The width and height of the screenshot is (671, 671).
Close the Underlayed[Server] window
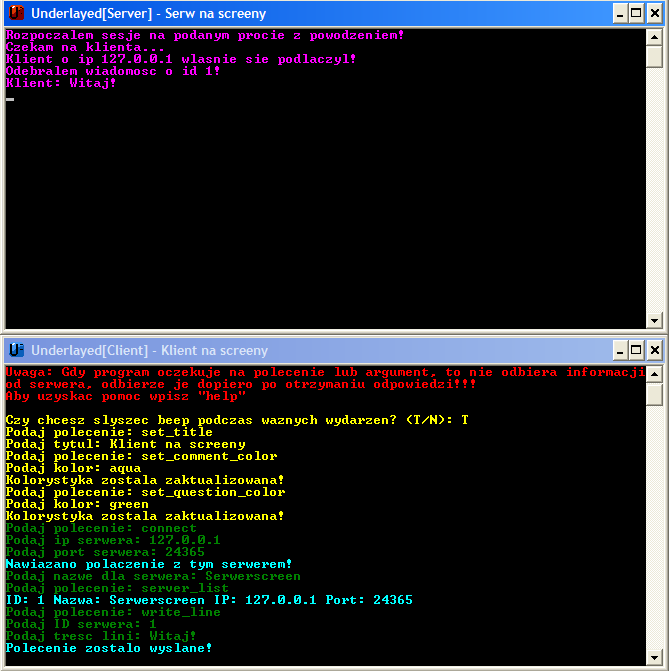[654, 14]
